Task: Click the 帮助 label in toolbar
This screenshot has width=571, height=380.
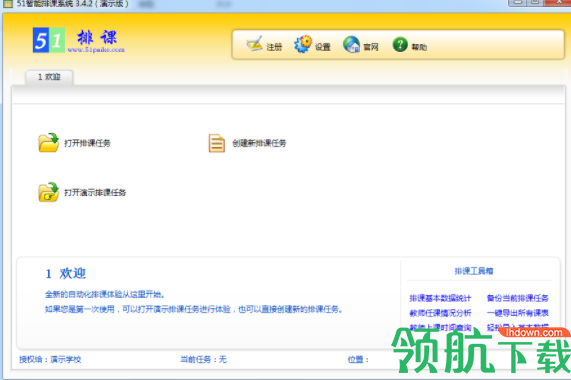Action: tap(419, 47)
